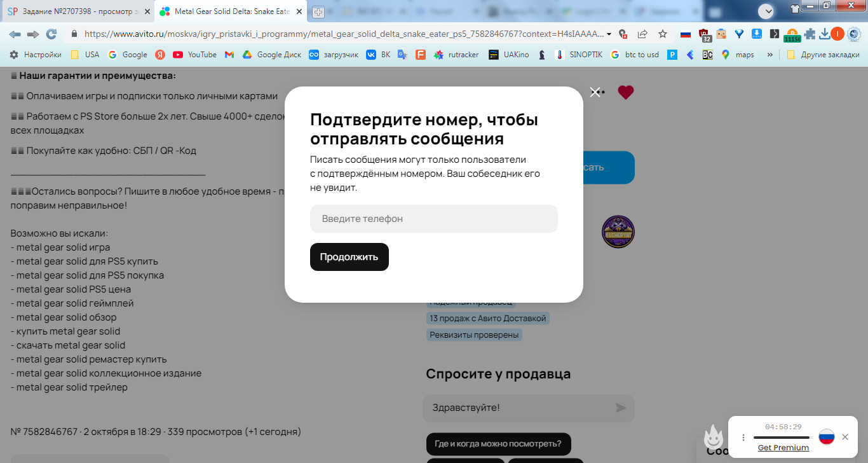Open the maps bookmark
The height and width of the screenshot is (463, 868).
(x=738, y=55)
